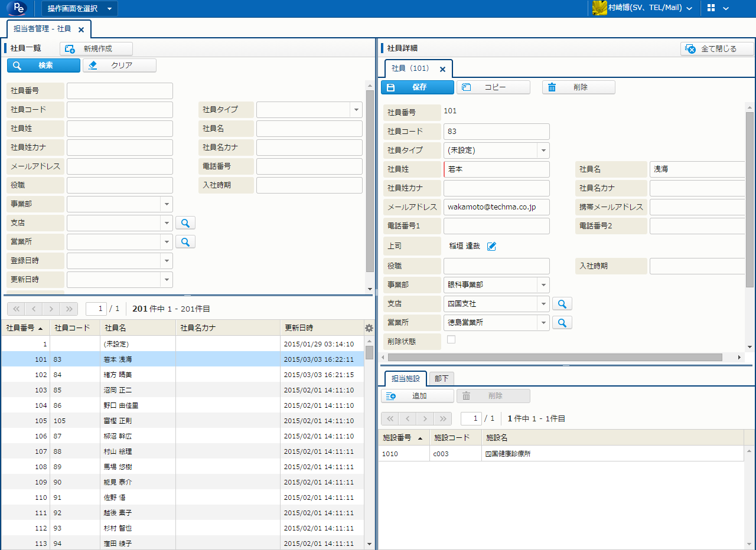Expand 登録日時 dropdown in search form
Screen dimensions: 756x550
point(166,261)
